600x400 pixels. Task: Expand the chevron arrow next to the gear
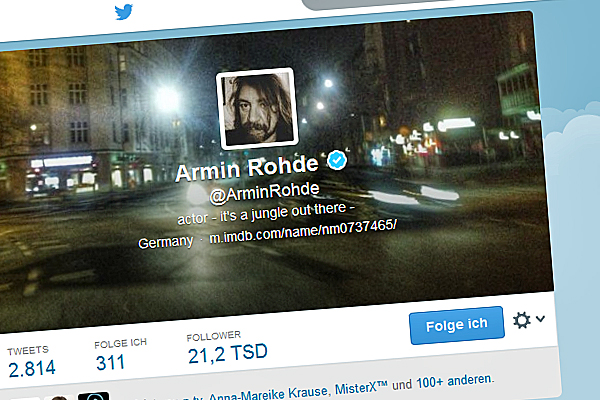pos(540,318)
